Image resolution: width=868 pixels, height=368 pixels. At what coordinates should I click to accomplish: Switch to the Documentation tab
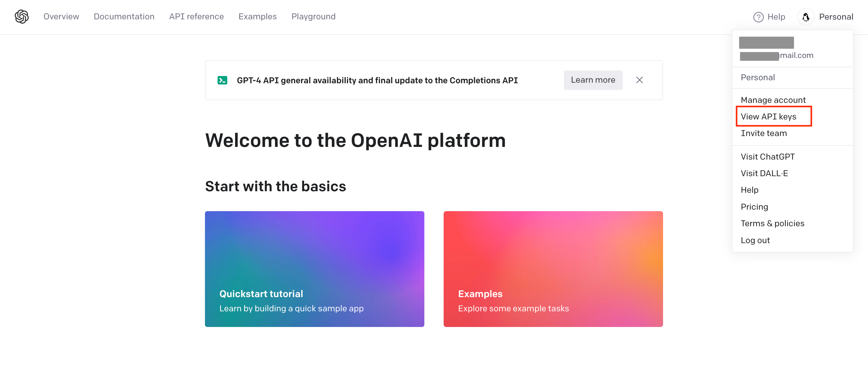124,17
